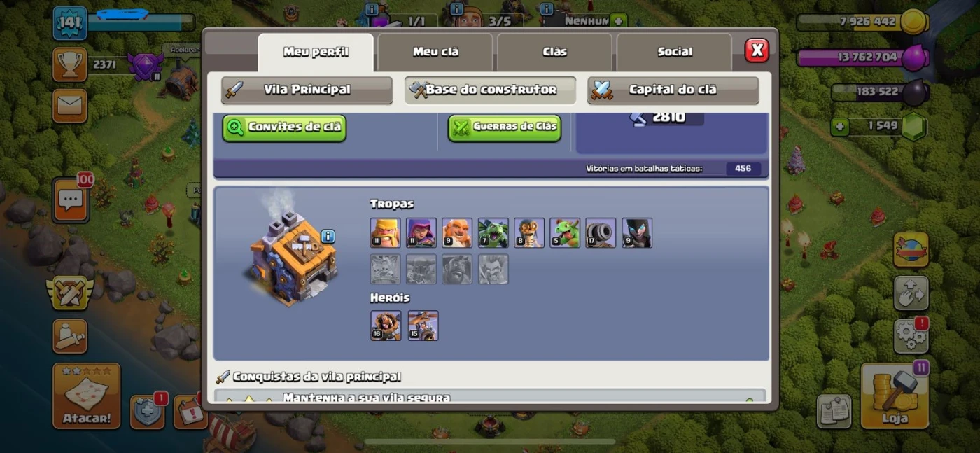Click the Builder Hall info icon
The image size is (980, 453).
click(328, 237)
